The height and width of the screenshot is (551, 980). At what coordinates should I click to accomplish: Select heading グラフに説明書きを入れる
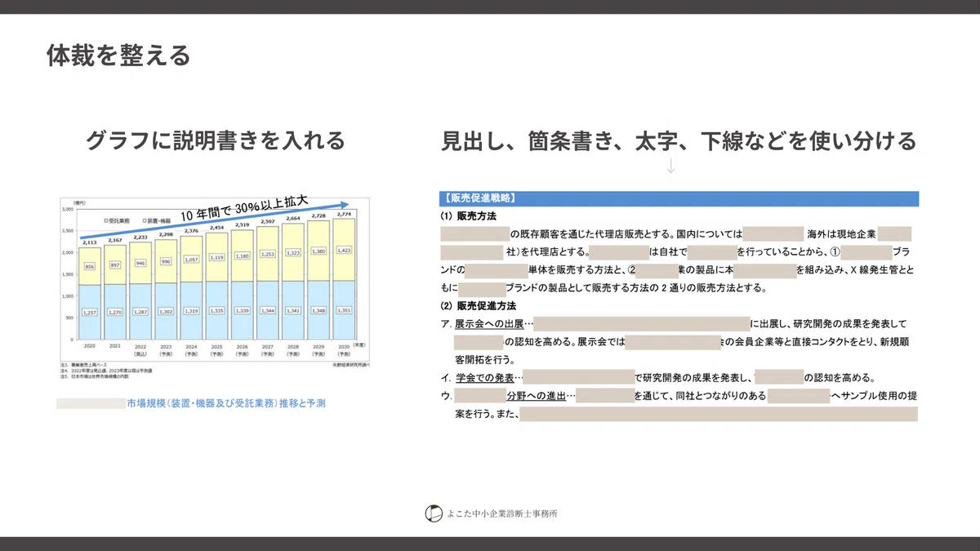pyautogui.click(x=215, y=140)
